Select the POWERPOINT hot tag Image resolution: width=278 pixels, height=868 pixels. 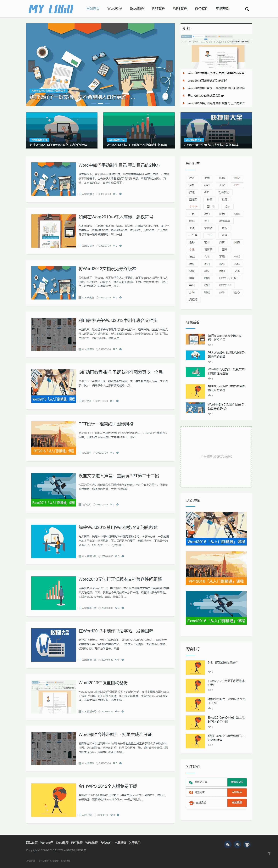228,278
